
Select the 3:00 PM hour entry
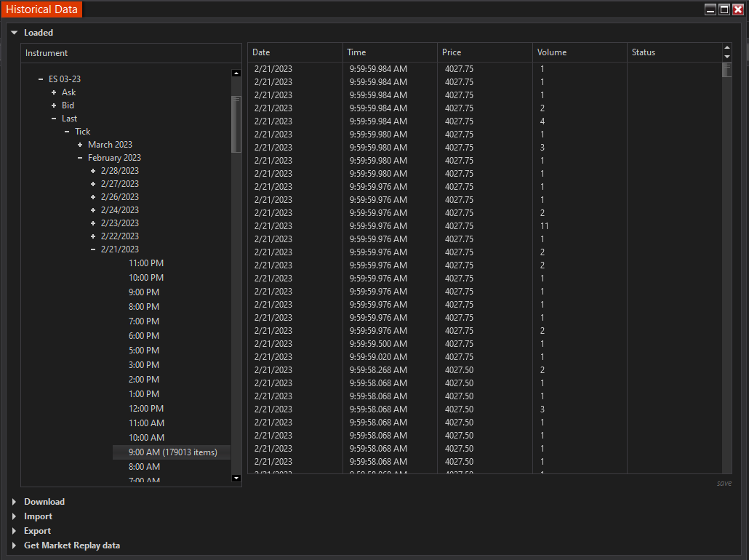pos(144,365)
